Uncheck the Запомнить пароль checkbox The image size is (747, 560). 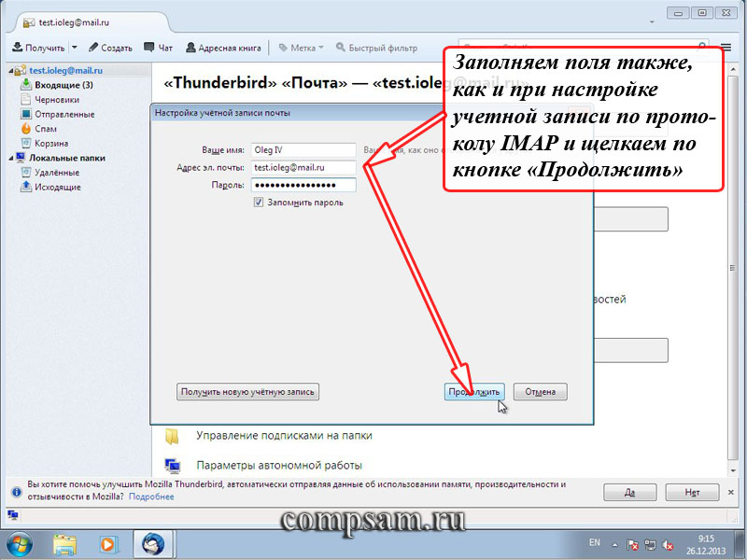tap(259, 203)
